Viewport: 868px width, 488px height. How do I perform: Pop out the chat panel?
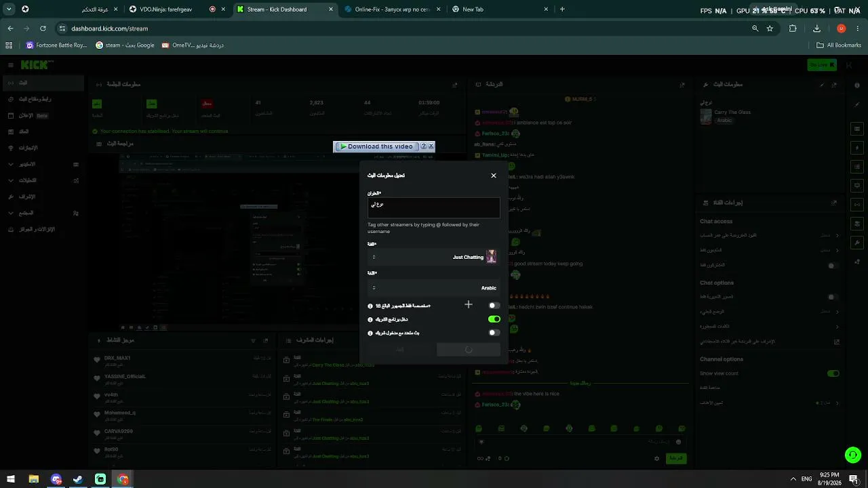point(682,85)
